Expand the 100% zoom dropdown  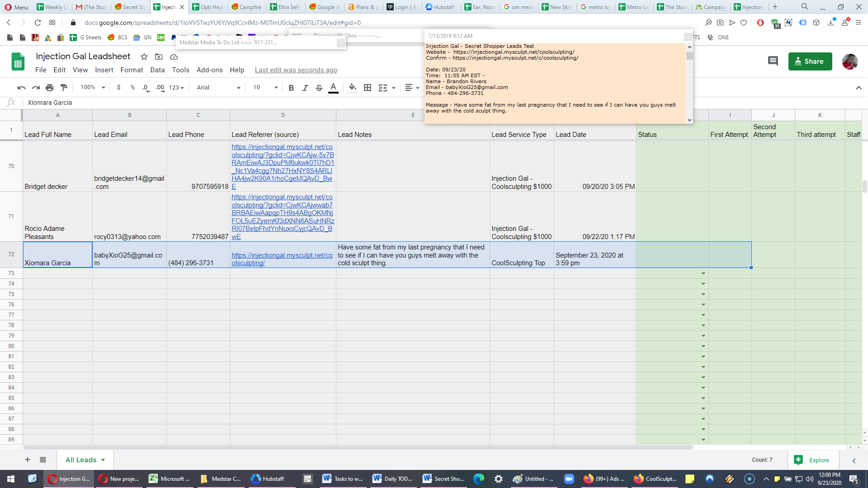tap(93, 88)
